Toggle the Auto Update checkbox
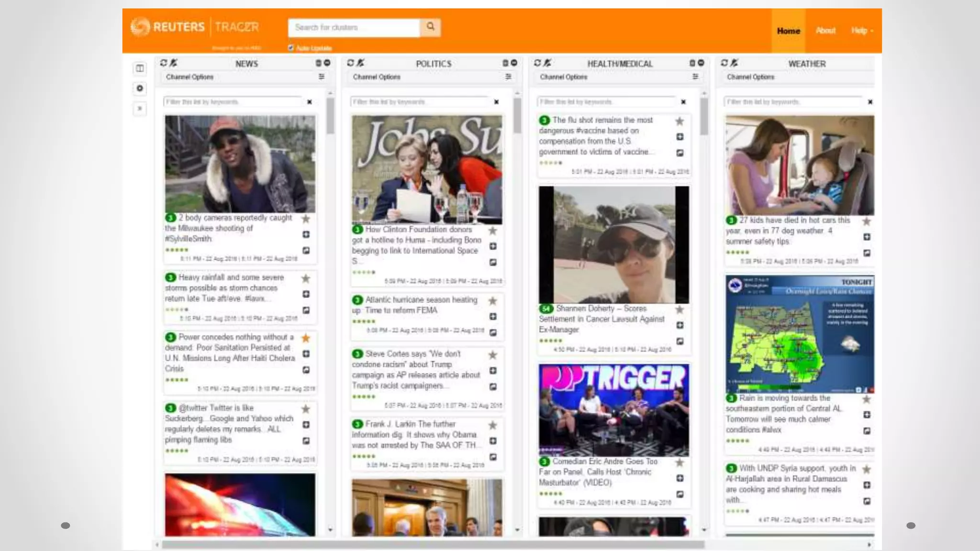 (291, 48)
